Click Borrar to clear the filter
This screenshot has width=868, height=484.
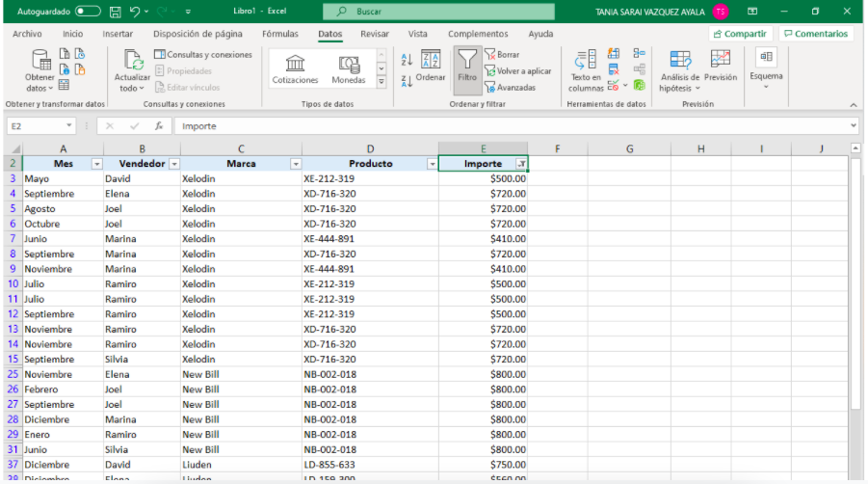(502, 54)
